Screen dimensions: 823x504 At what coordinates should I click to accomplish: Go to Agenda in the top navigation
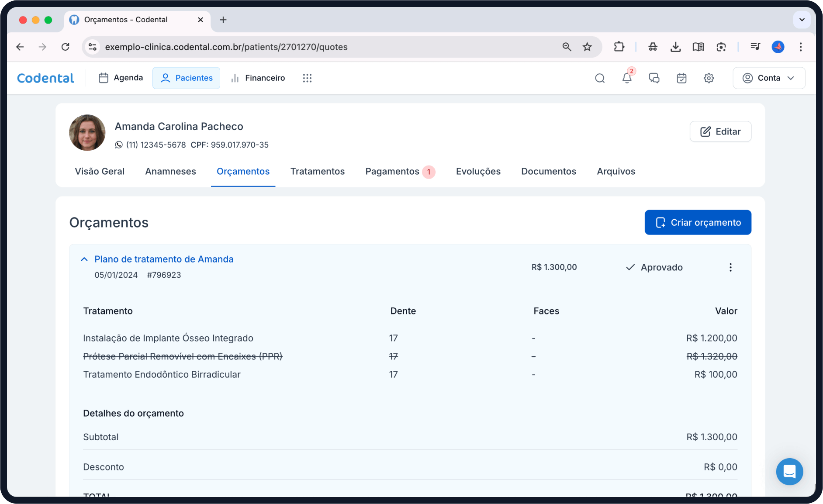pos(121,78)
